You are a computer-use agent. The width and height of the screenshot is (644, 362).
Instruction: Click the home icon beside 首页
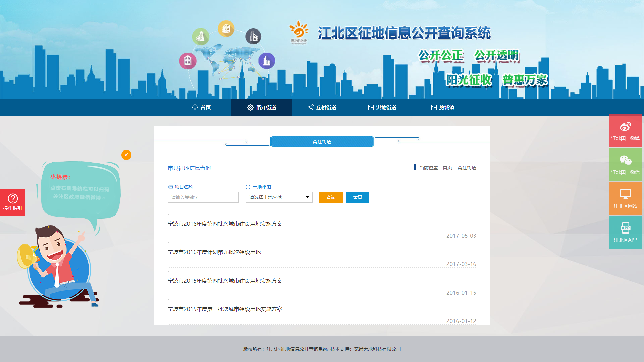click(195, 107)
